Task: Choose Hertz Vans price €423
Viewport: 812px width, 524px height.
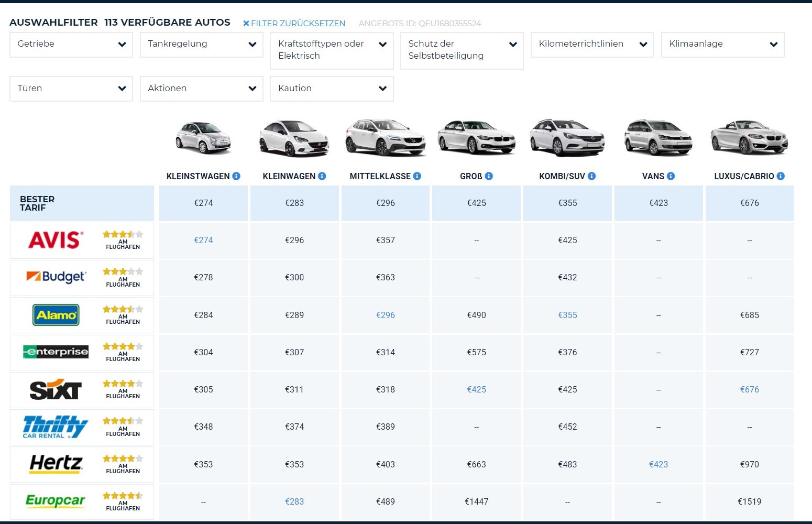Action: coord(659,464)
